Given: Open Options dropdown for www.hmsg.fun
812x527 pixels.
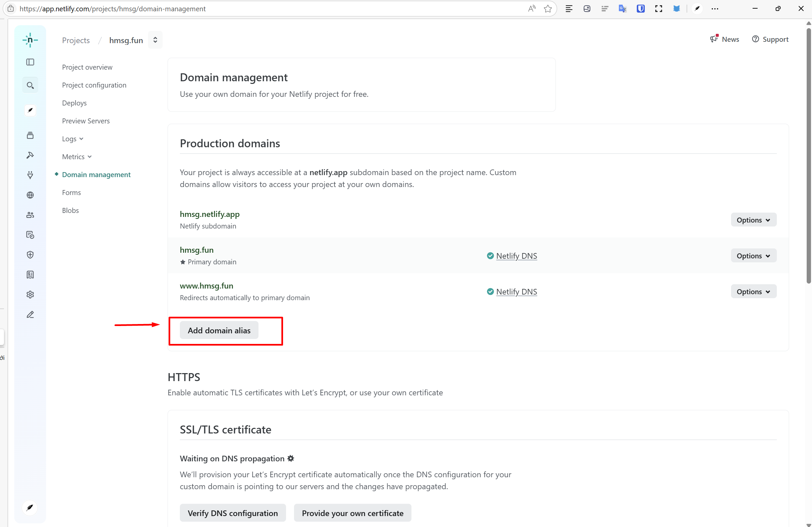Looking at the screenshot, I should click(x=753, y=292).
